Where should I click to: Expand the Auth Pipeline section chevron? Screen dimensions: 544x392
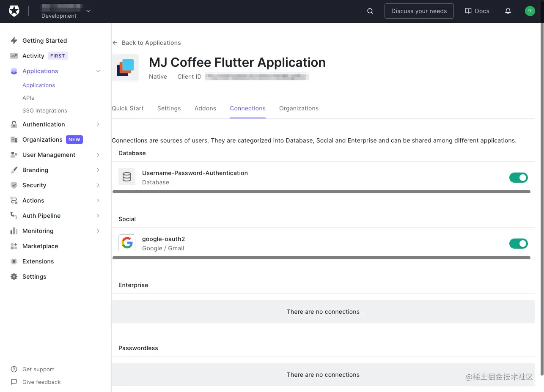98,216
